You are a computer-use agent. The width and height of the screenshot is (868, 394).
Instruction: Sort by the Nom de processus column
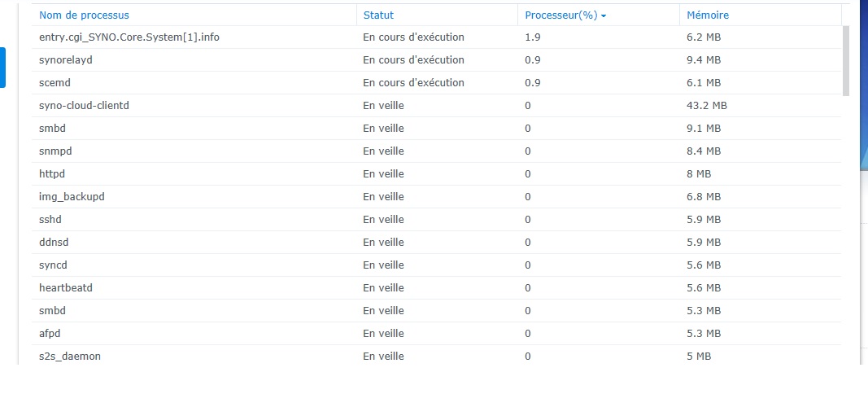pyautogui.click(x=84, y=15)
